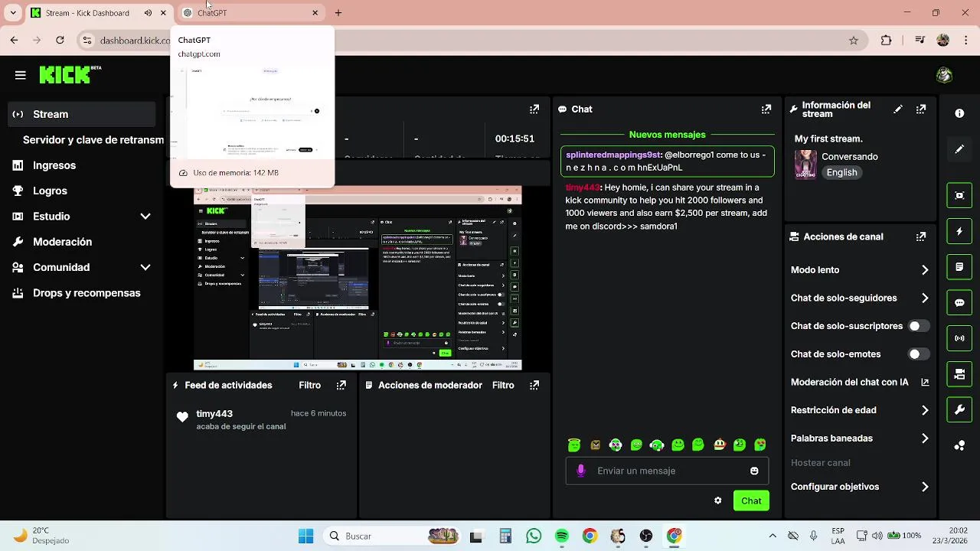The height and width of the screenshot is (551, 980).
Task: Pop out the Feed de actividades panel
Action: click(341, 386)
